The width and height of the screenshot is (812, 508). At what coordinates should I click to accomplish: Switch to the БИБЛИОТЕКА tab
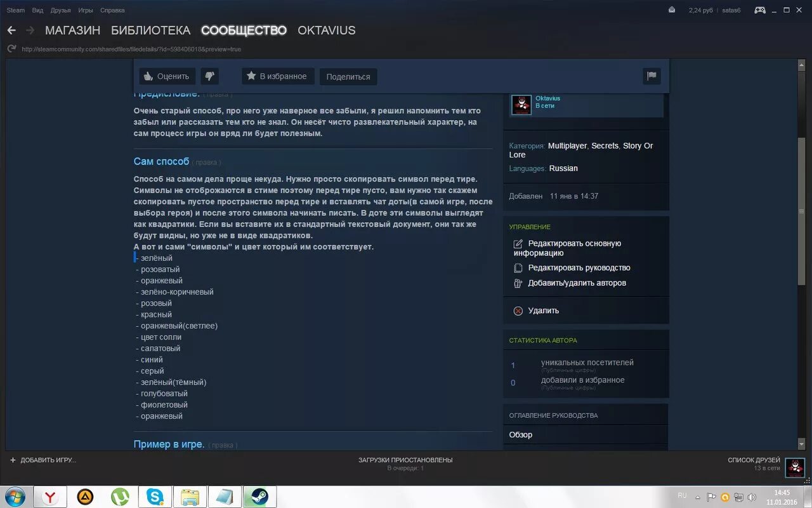click(x=151, y=30)
